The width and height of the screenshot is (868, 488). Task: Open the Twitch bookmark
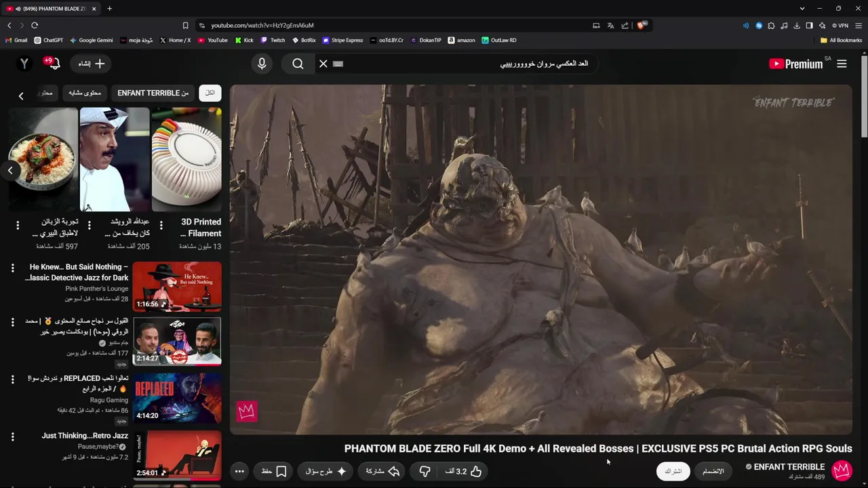(x=273, y=40)
